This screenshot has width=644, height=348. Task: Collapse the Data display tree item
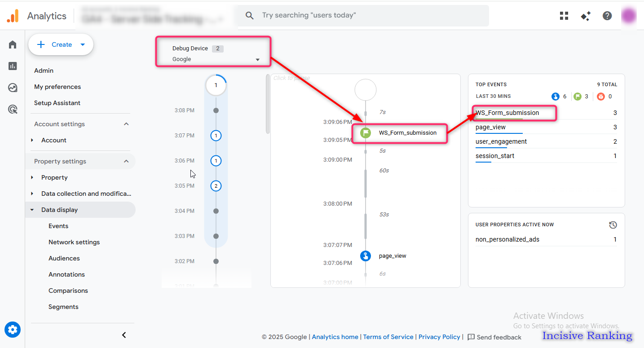pyautogui.click(x=32, y=210)
